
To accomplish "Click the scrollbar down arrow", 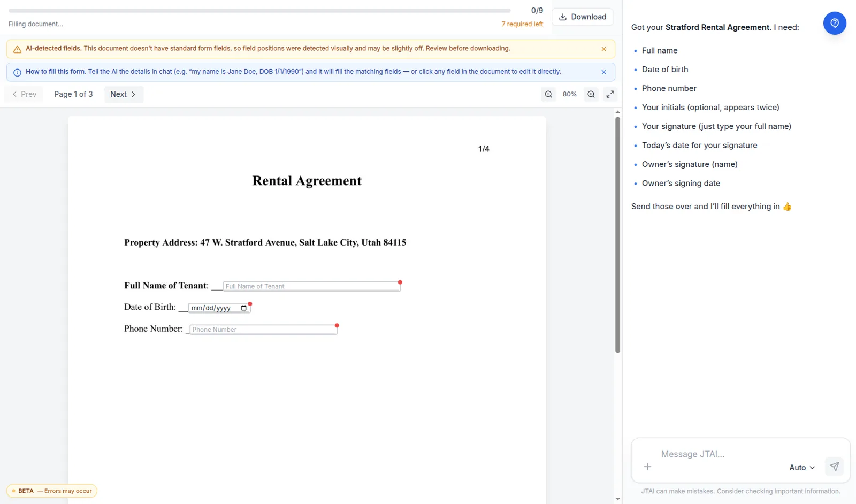I will pyautogui.click(x=617, y=499).
